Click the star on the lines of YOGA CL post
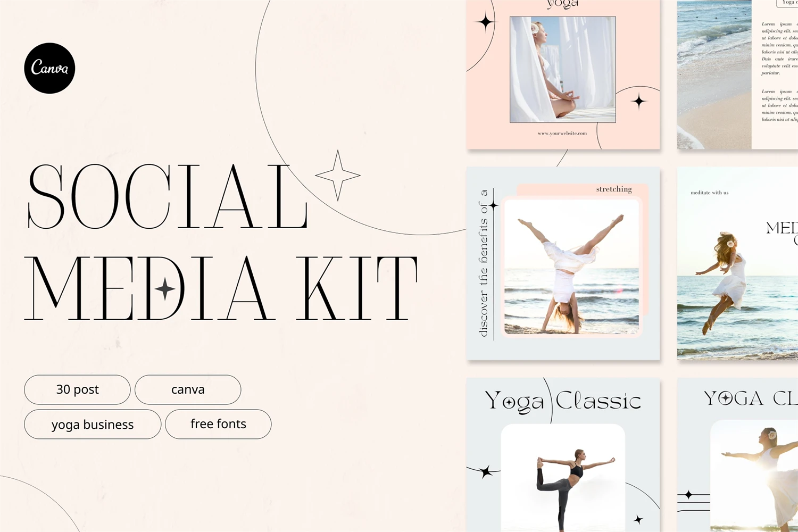The width and height of the screenshot is (798, 532). pos(689,495)
